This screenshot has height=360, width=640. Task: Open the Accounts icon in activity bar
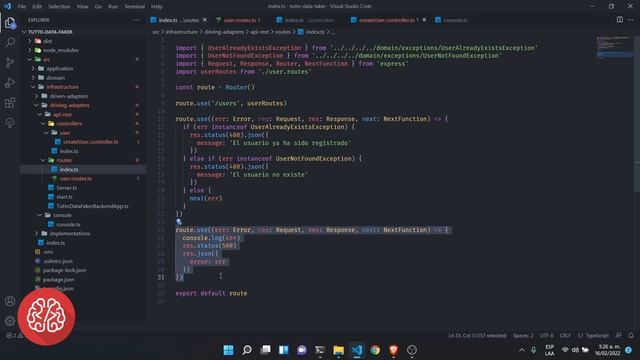(x=10, y=301)
